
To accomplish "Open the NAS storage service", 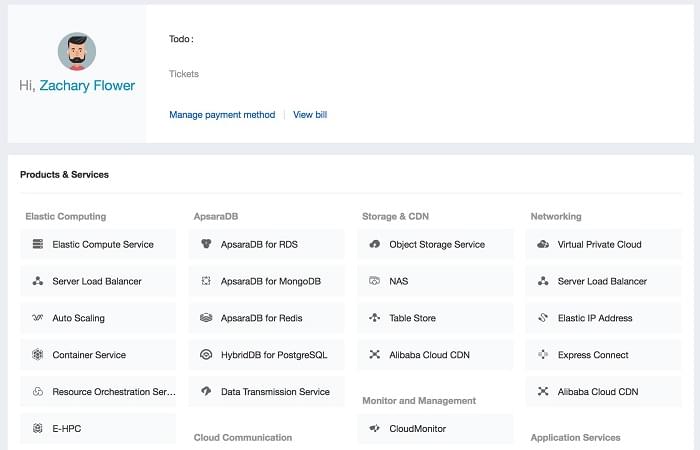I will 435,281.
